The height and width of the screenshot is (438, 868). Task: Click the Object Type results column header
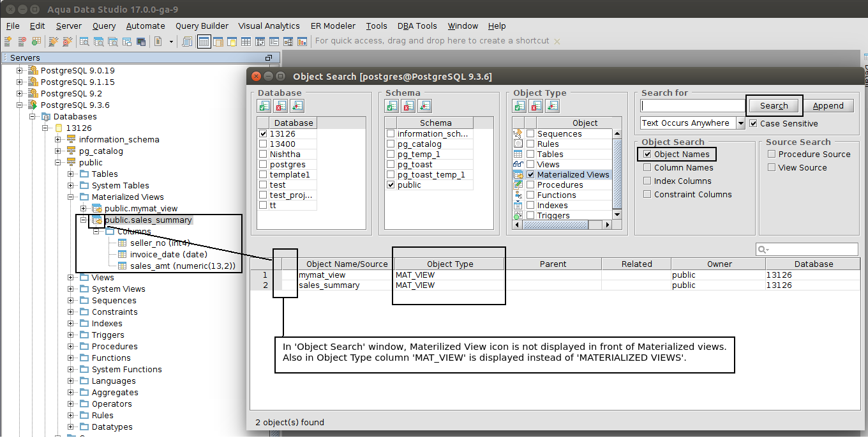click(x=450, y=264)
